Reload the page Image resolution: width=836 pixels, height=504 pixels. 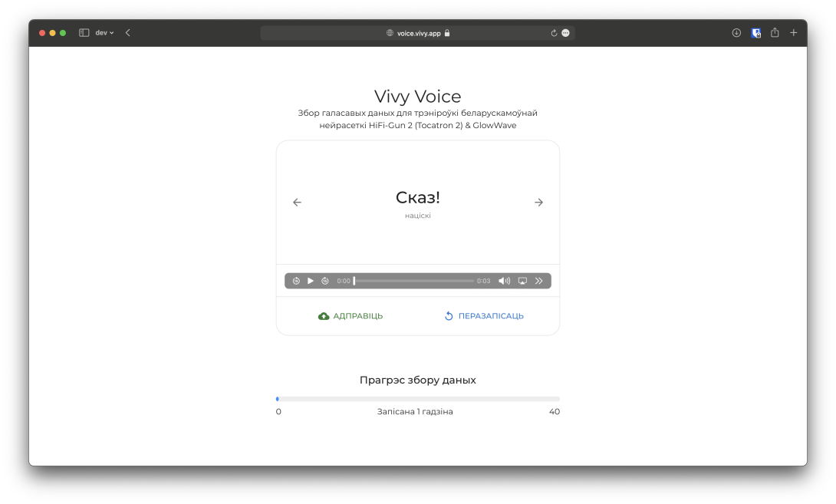click(554, 33)
